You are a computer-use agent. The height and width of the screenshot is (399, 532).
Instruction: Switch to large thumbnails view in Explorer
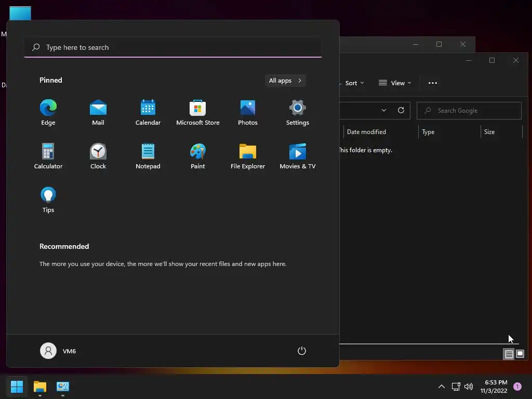tap(520, 354)
